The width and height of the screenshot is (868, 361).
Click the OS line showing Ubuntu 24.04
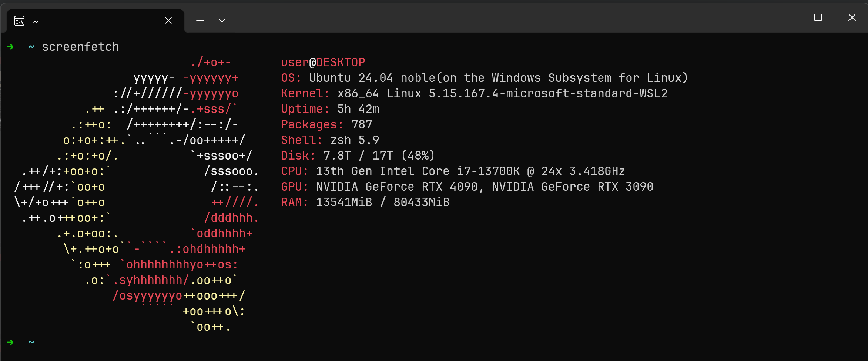point(484,78)
